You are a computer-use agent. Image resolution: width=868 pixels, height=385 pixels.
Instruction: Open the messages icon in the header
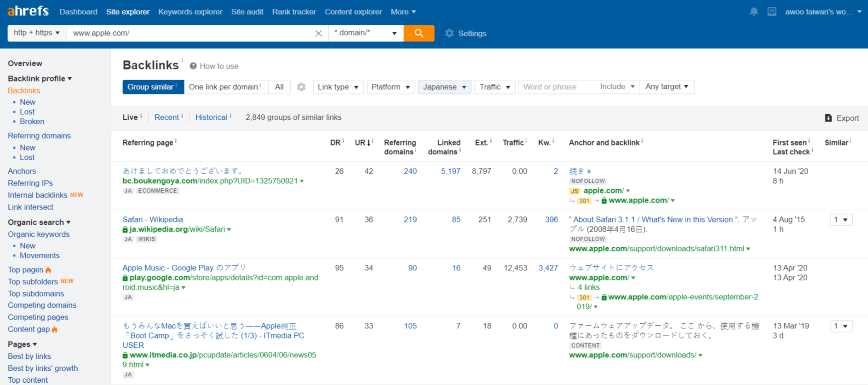[x=772, y=12]
